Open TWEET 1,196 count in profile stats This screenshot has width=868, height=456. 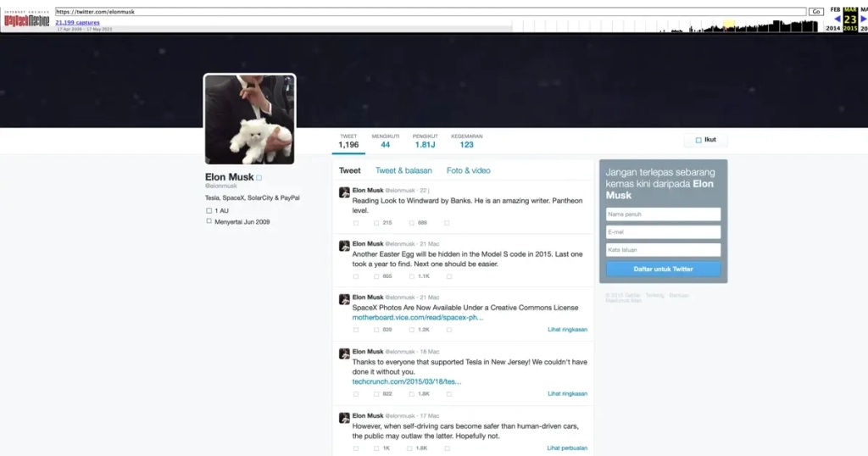pyautogui.click(x=348, y=142)
